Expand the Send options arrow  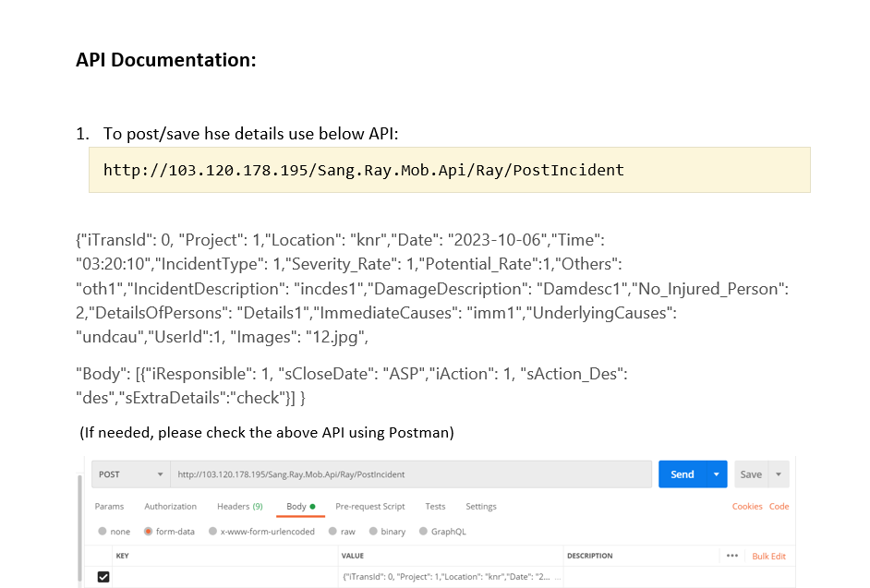(x=715, y=474)
